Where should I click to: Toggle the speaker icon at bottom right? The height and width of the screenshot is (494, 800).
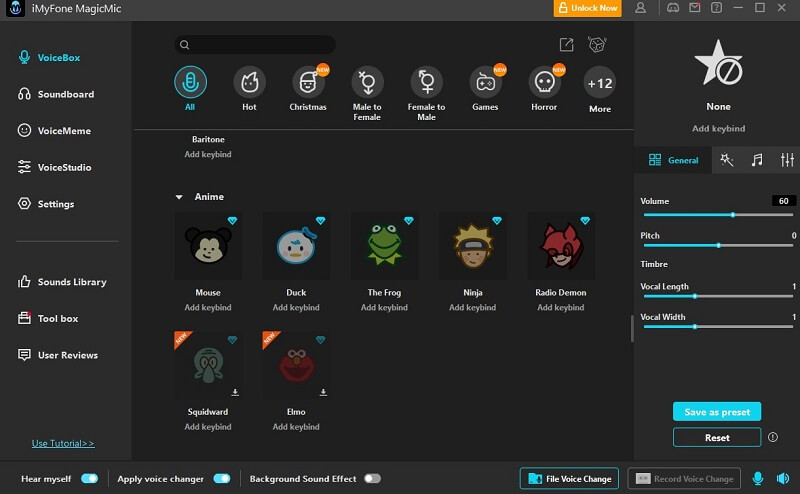point(783,478)
